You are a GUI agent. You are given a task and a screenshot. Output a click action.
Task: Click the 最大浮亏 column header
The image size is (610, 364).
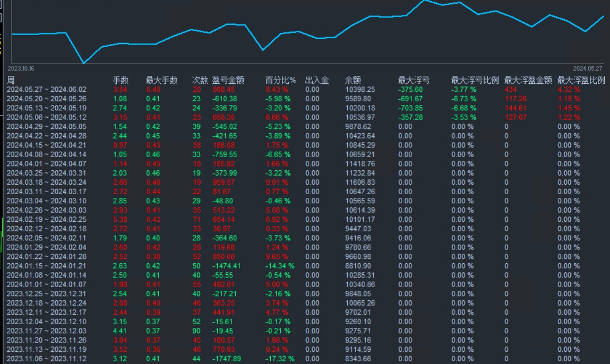414,80
